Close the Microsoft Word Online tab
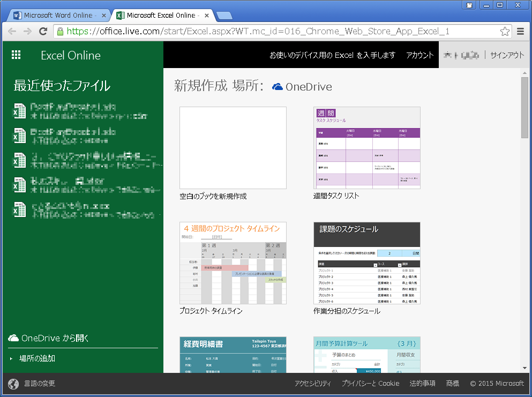Image resolution: width=532 pixels, height=397 pixels. click(x=104, y=15)
